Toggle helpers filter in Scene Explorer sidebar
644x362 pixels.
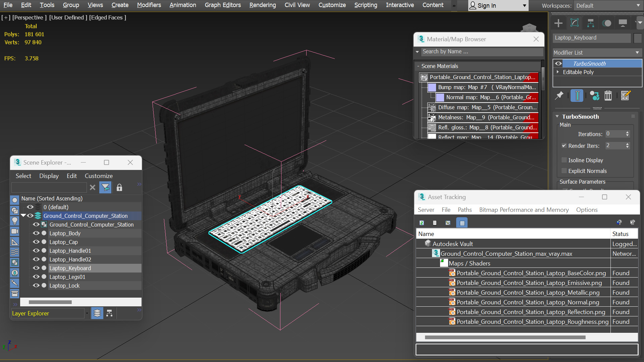pos(15,242)
